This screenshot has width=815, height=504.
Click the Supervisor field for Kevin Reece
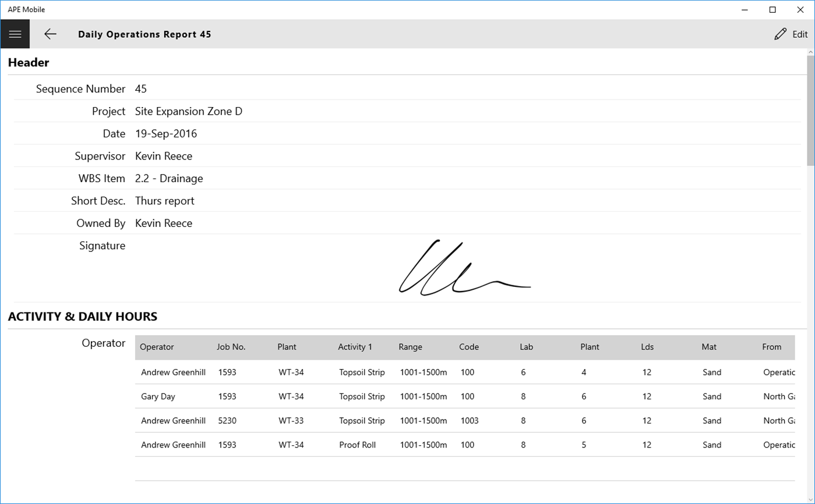[164, 156]
